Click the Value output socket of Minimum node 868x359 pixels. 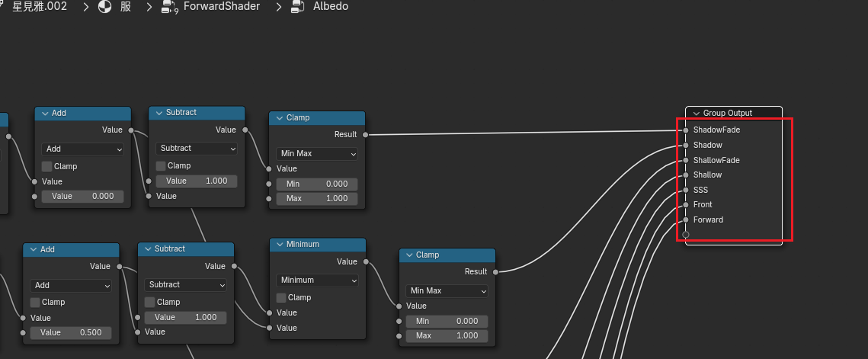[366, 261]
